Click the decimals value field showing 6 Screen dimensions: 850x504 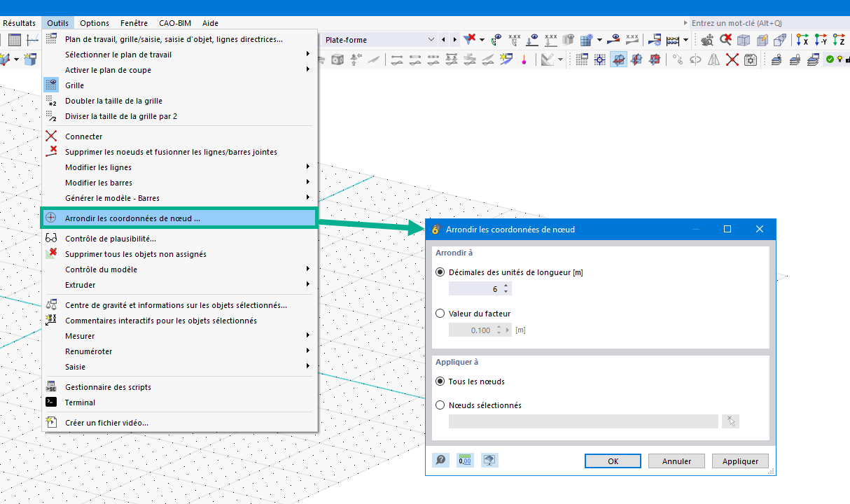click(x=475, y=288)
